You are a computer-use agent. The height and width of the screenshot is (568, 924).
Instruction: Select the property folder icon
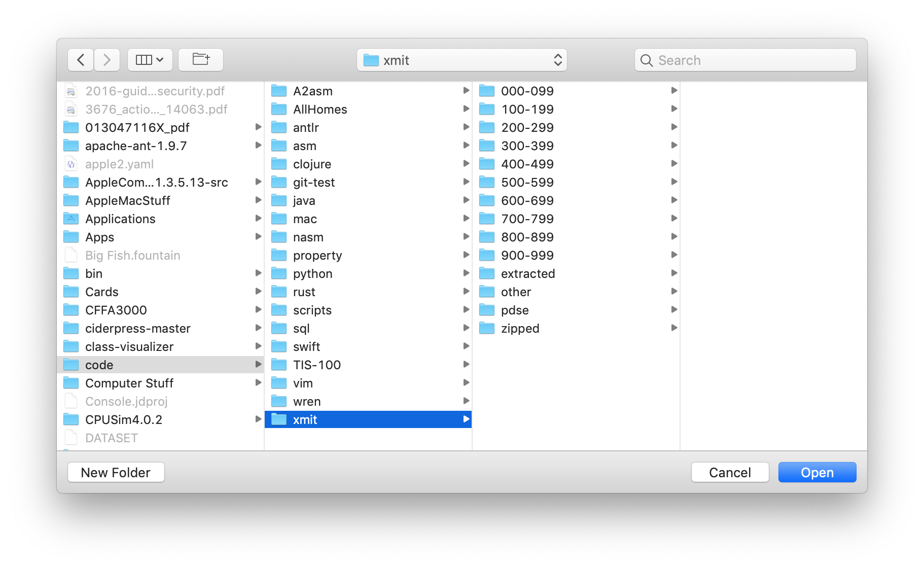click(x=279, y=255)
